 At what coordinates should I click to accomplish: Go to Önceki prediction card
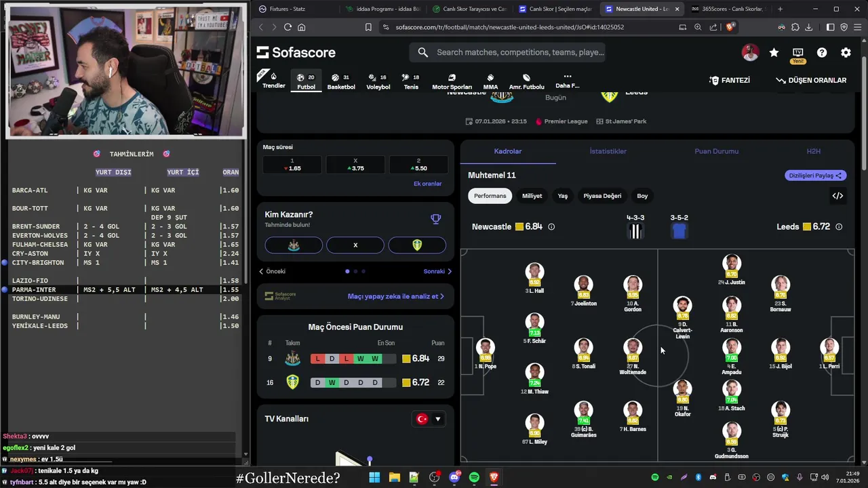pyautogui.click(x=272, y=271)
